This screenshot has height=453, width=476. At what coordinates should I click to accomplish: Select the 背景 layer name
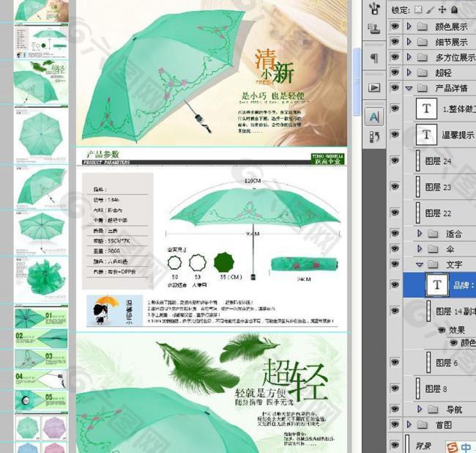pyautogui.click(x=423, y=446)
